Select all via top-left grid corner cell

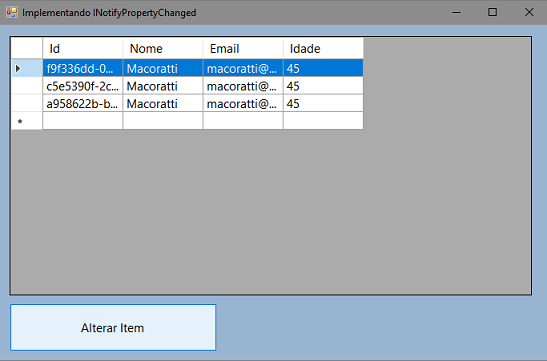pos(27,48)
